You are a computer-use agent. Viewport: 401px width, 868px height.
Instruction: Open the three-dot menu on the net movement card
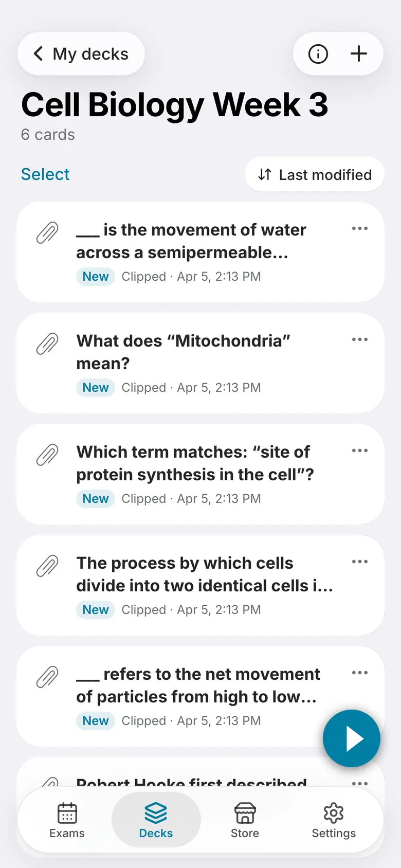(x=360, y=673)
